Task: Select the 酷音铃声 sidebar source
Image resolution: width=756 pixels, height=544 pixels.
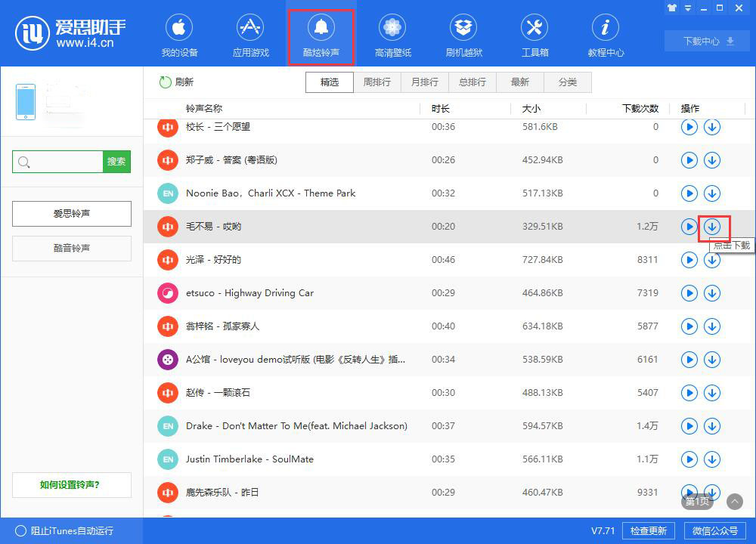Action: pos(71,248)
